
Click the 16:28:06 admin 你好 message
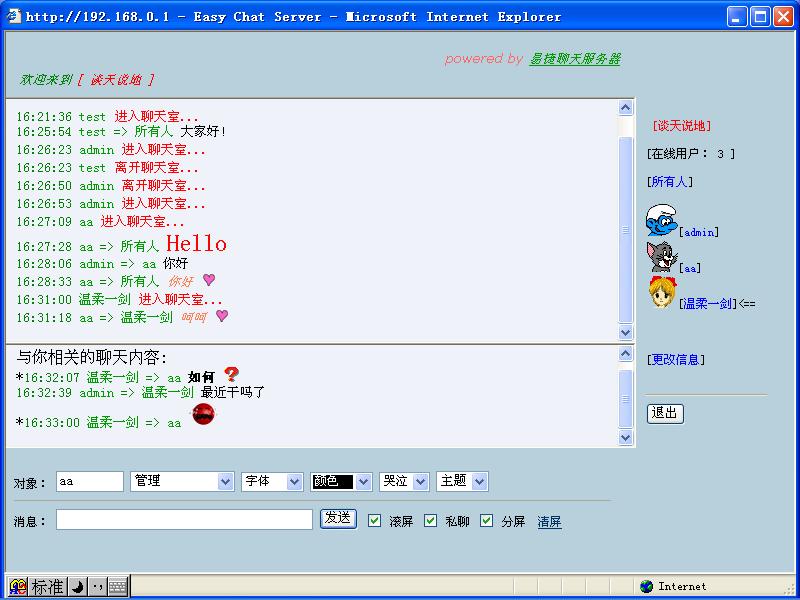[102, 264]
